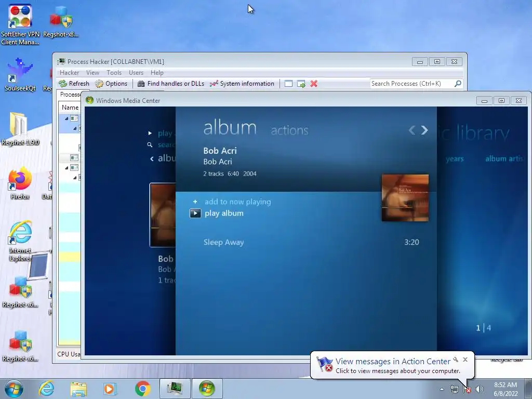Open the Hacker menu

pos(69,73)
